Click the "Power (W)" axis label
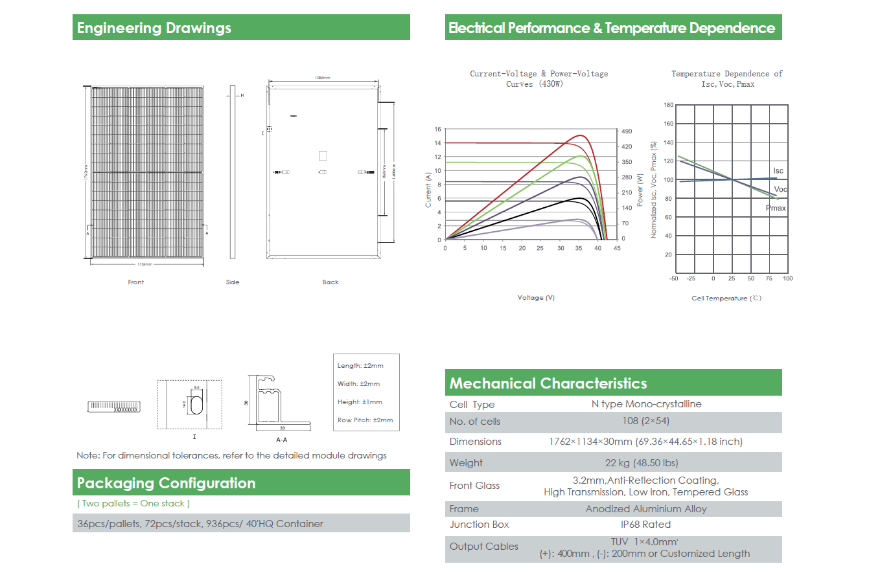The height and width of the screenshot is (588, 869). point(640,190)
